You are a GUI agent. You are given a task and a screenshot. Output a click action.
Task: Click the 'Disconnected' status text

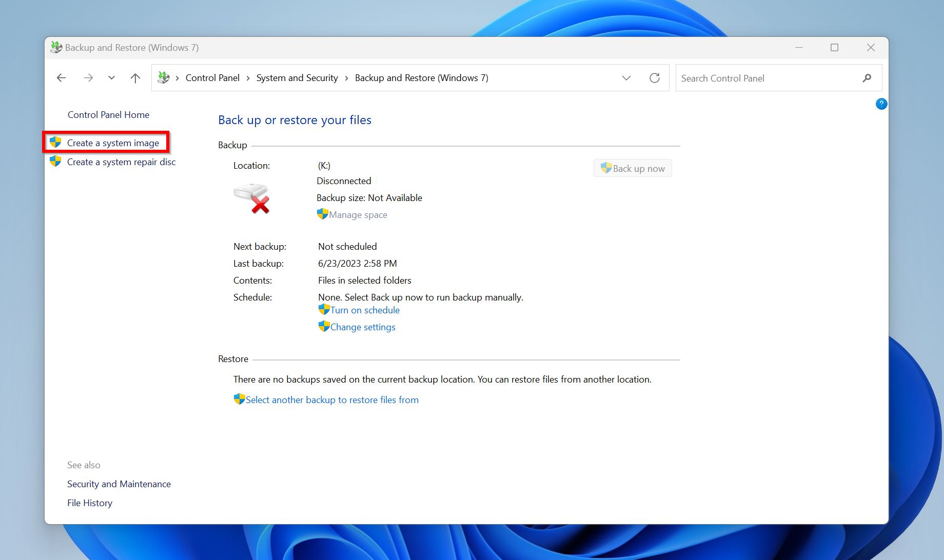click(x=344, y=181)
